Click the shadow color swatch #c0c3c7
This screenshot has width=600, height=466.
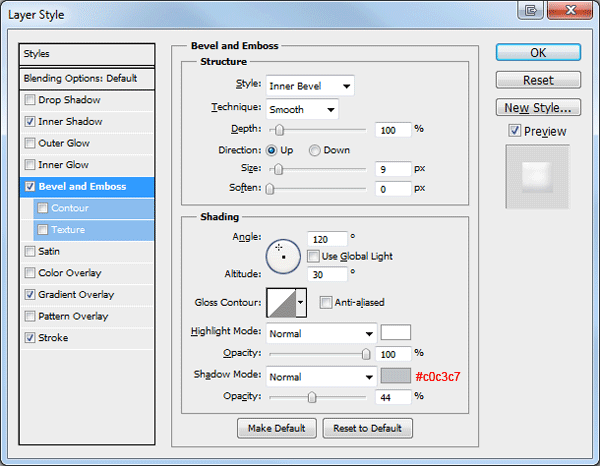pyautogui.click(x=396, y=376)
